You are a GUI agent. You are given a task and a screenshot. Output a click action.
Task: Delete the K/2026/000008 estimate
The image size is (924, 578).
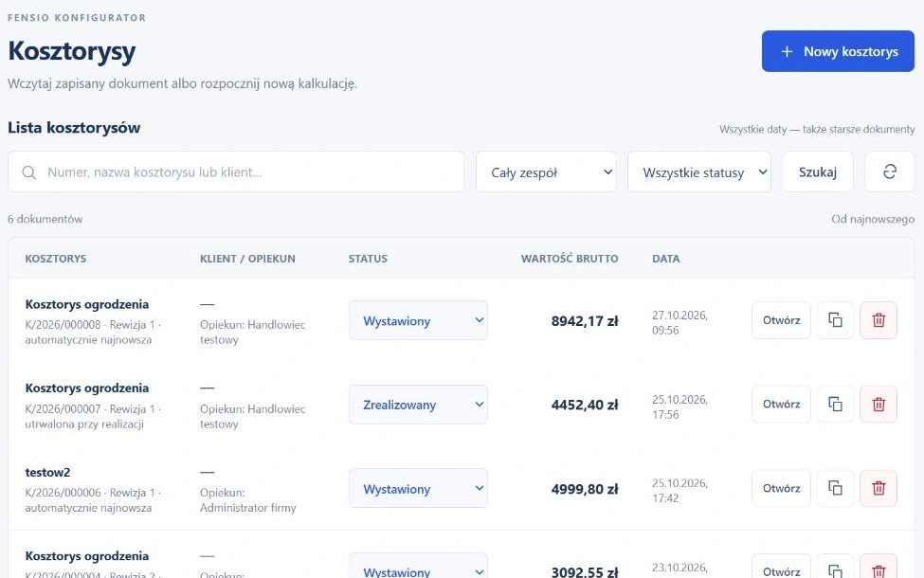point(879,320)
